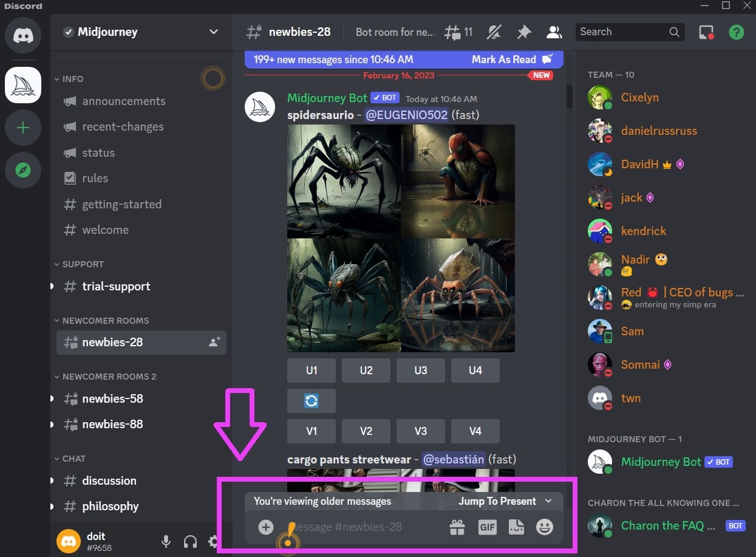
Task: Click Mark As Read on new messages bar
Action: pyautogui.click(x=512, y=60)
